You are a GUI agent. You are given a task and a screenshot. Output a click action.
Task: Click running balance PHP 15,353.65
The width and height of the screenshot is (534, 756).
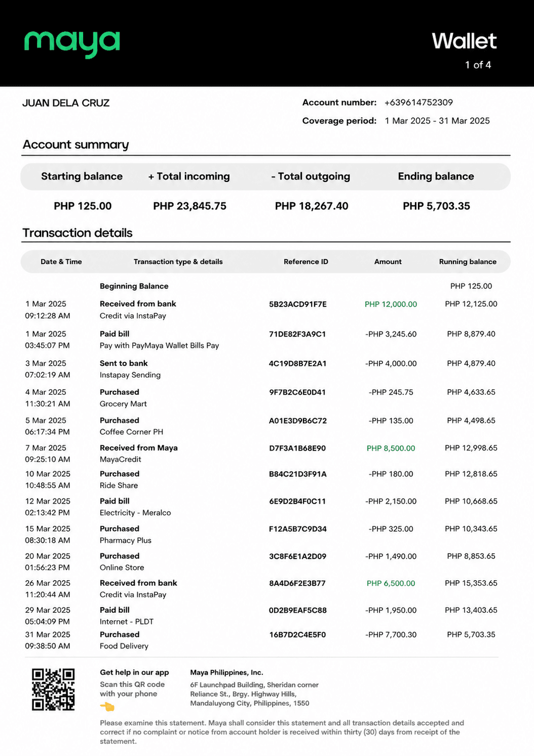471,583
